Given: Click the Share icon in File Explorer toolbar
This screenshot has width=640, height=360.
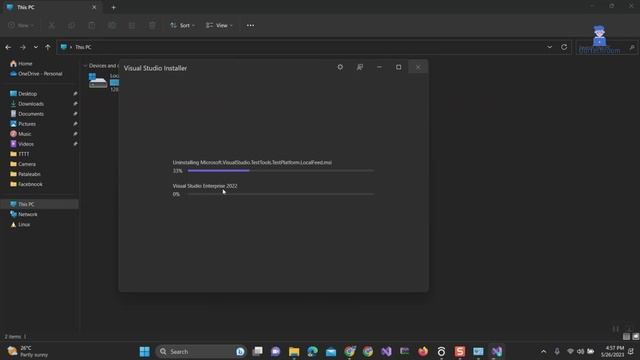Looking at the screenshot, I should 132,25.
